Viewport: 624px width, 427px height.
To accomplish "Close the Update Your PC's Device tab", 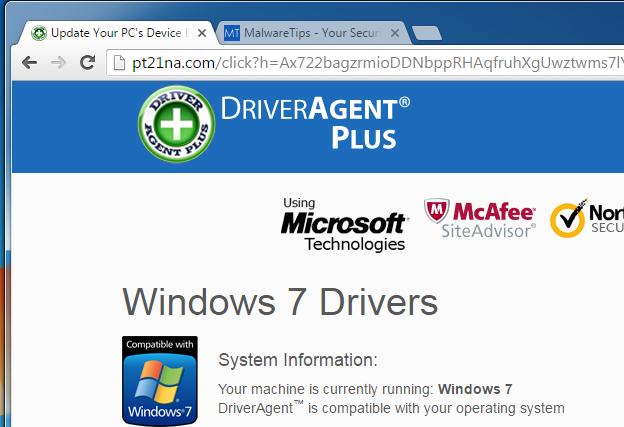I will (x=202, y=33).
